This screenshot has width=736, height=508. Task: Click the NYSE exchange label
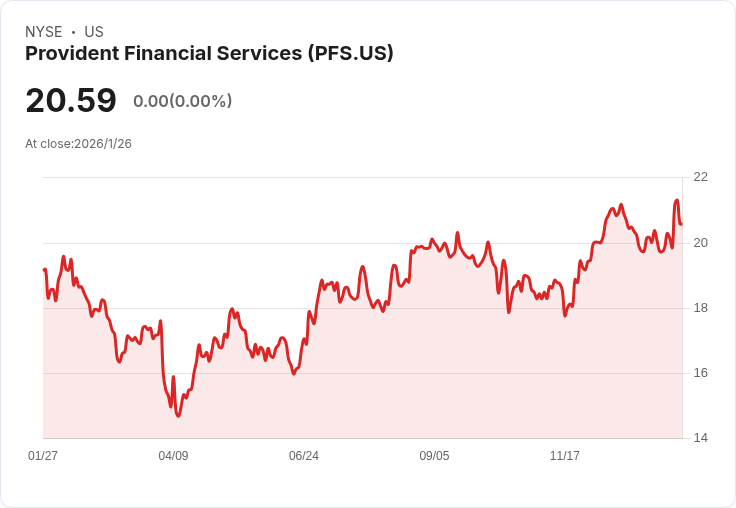coord(44,32)
